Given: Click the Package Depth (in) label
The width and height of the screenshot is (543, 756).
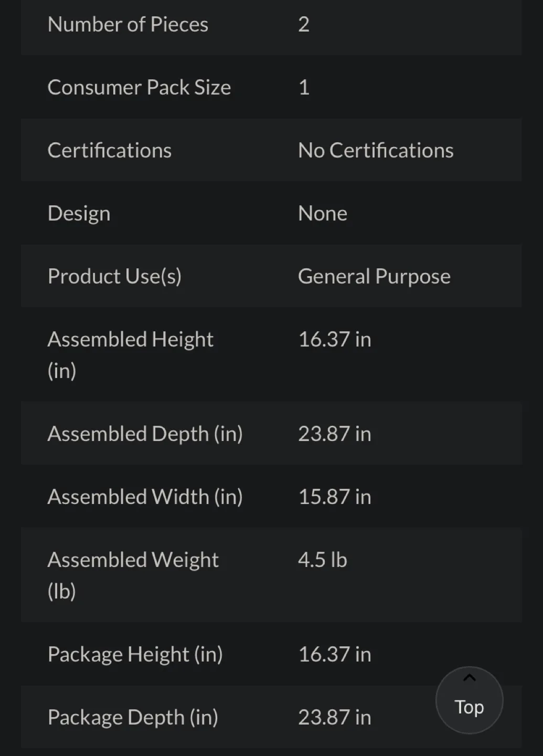Looking at the screenshot, I should click(x=133, y=718).
